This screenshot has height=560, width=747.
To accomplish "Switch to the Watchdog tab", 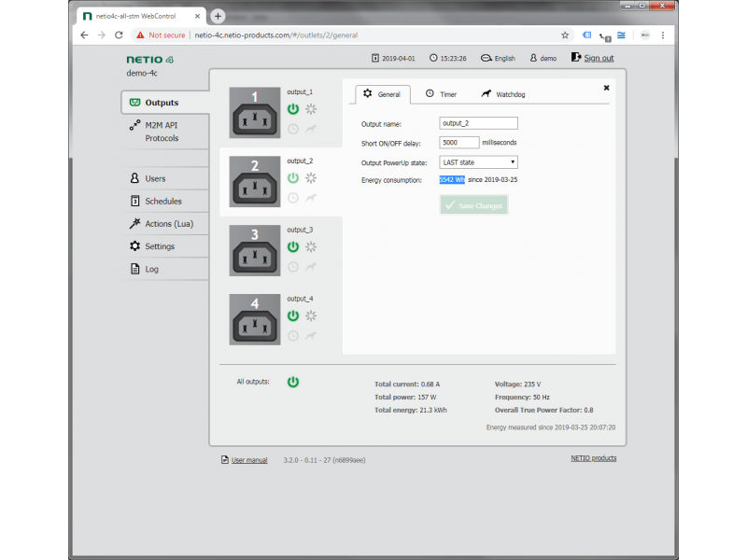I will (x=503, y=94).
